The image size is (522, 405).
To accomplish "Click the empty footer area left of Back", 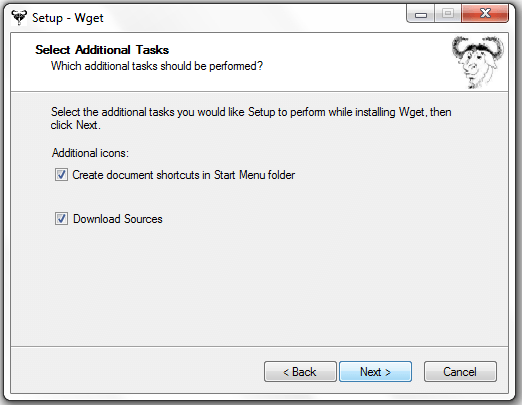I will tap(137, 371).
